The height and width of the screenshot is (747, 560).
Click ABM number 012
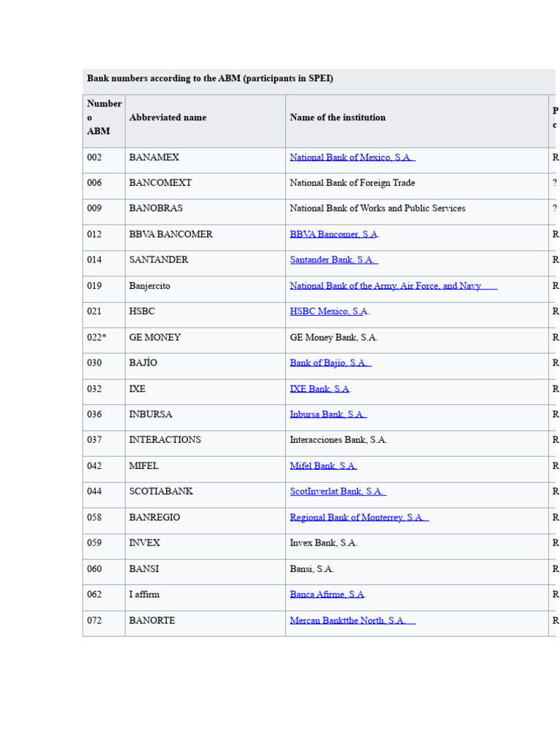point(94,234)
